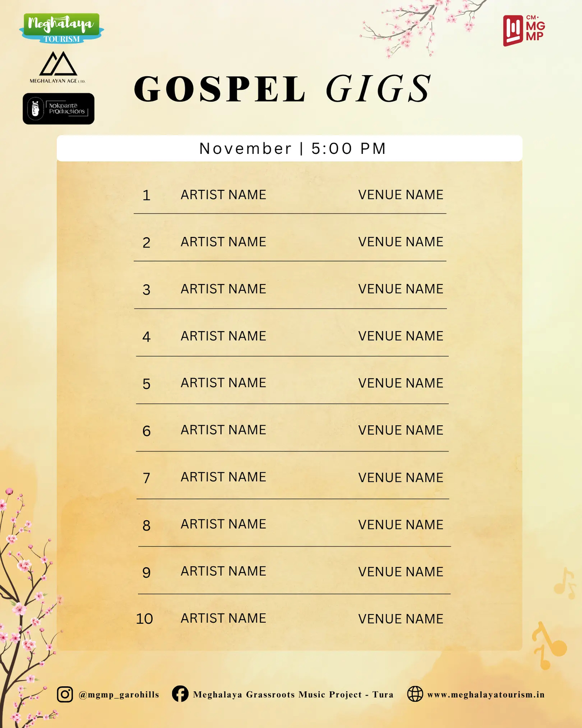Click the Facebook icon

[180, 694]
